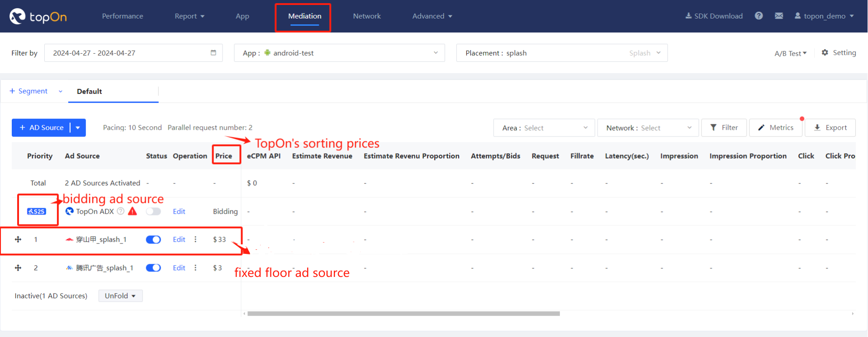Screen dimensions: 868x337
Task: Go to the Mediation tab
Action: (305, 16)
